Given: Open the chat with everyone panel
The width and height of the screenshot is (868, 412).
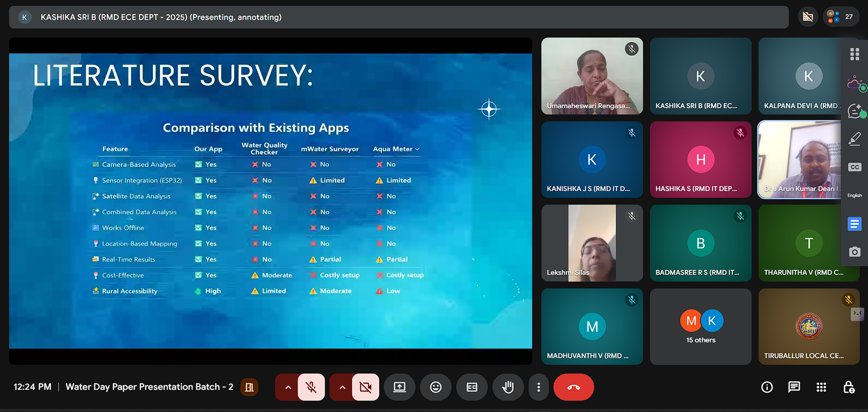Looking at the screenshot, I should coord(794,387).
